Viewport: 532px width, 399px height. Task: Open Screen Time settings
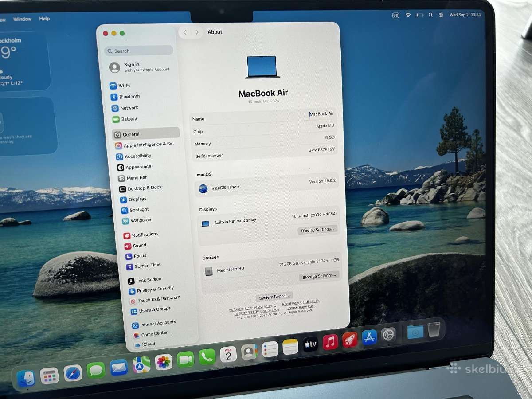point(143,266)
